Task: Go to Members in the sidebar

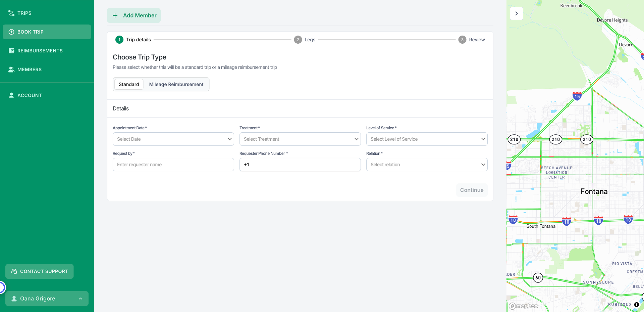Action: point(47,70)
